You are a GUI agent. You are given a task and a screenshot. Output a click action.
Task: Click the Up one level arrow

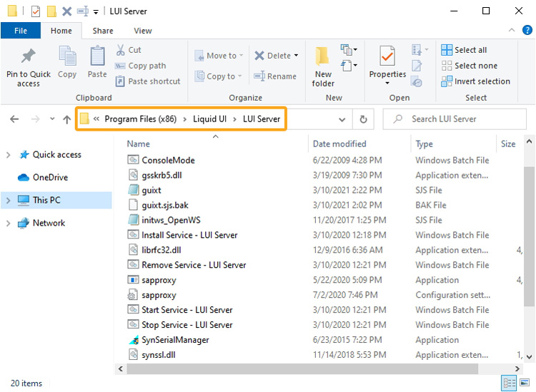pos(66,119)
